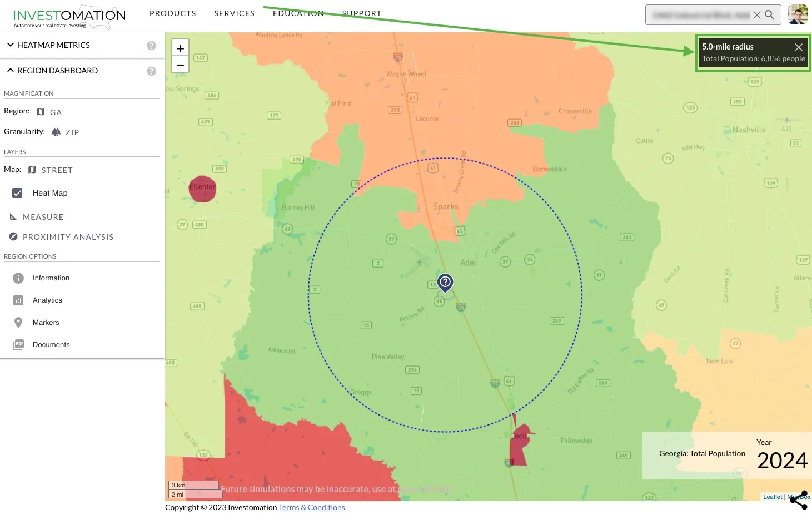Click the Leaflet attribution link
The height and width of the screenshot is (514, 812).
[772, 497]
